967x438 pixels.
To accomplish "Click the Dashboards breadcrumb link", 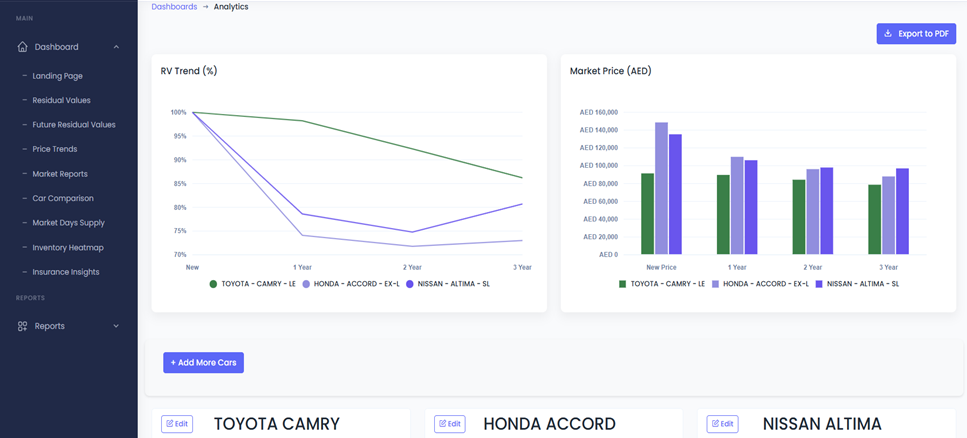I will click(x=174, y=7).
